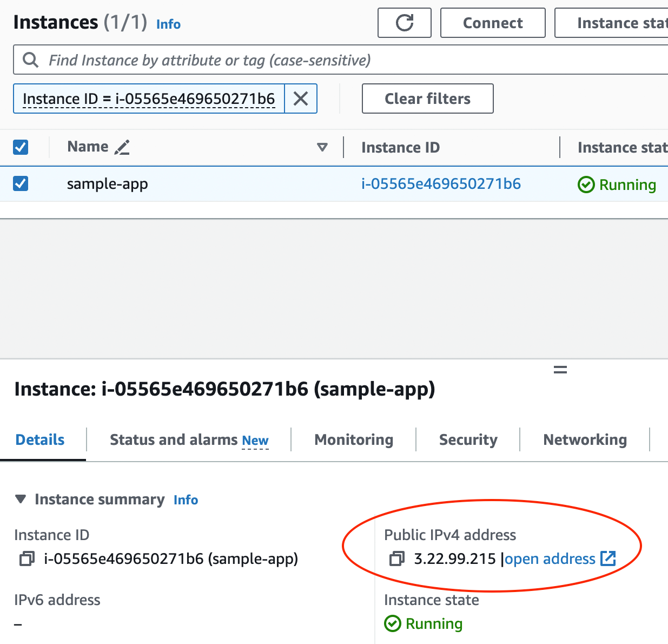Screen dimensions: 668x644
Task: Click the i-05565e469650271b6 (sample-app) summary value
Action: click(171, 558)
